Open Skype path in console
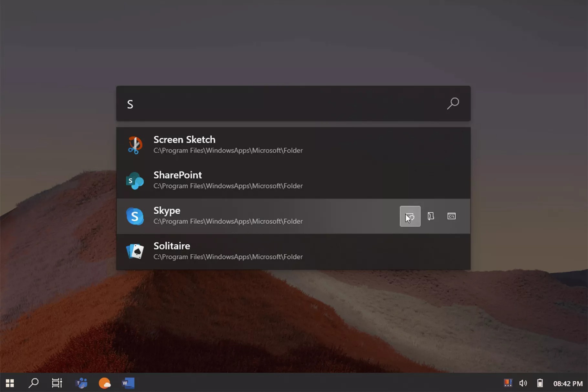 point(451,216)
